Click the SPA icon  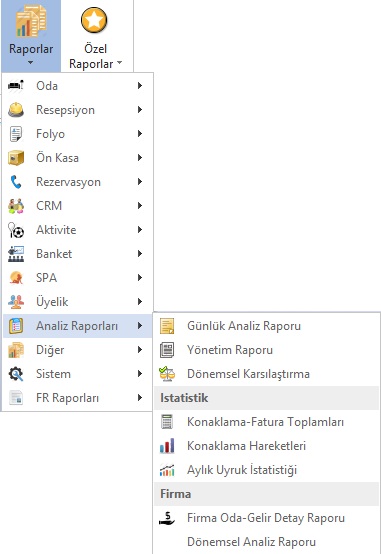click(x=16, y=278)
